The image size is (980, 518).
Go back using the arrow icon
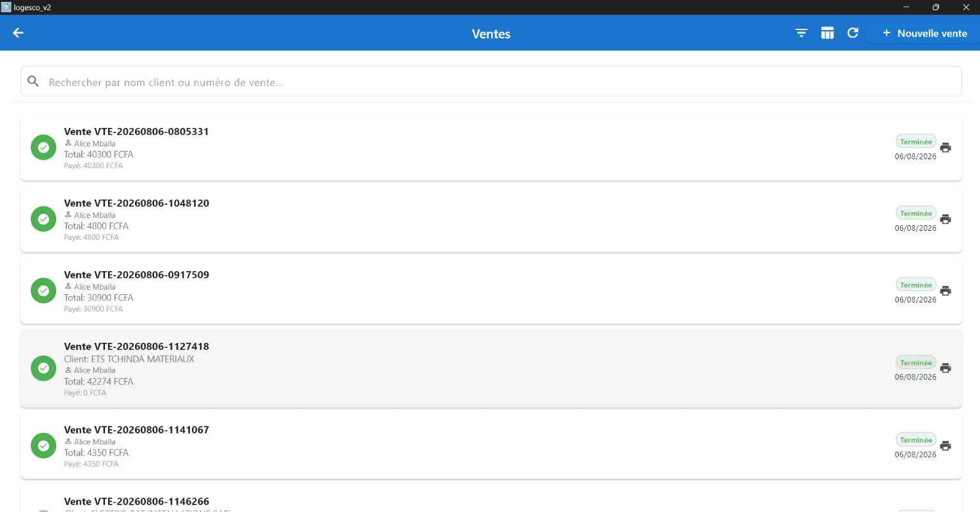point(18,33)
